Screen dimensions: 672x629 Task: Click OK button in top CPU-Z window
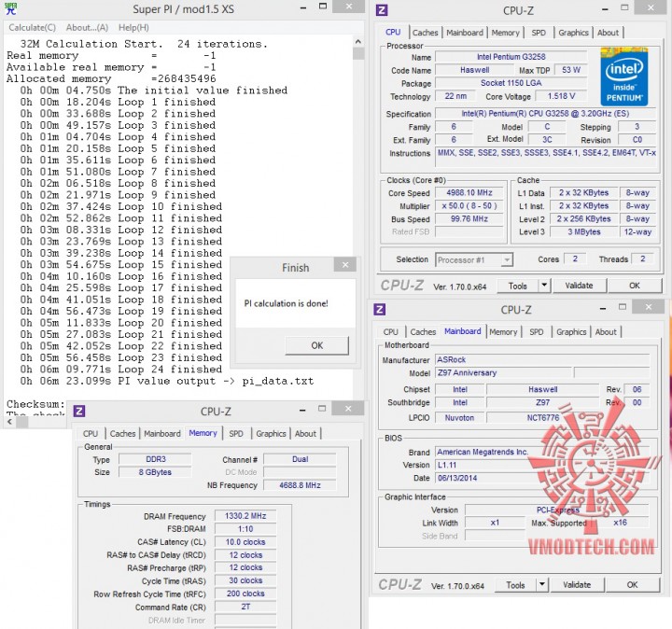coord(635,286)
